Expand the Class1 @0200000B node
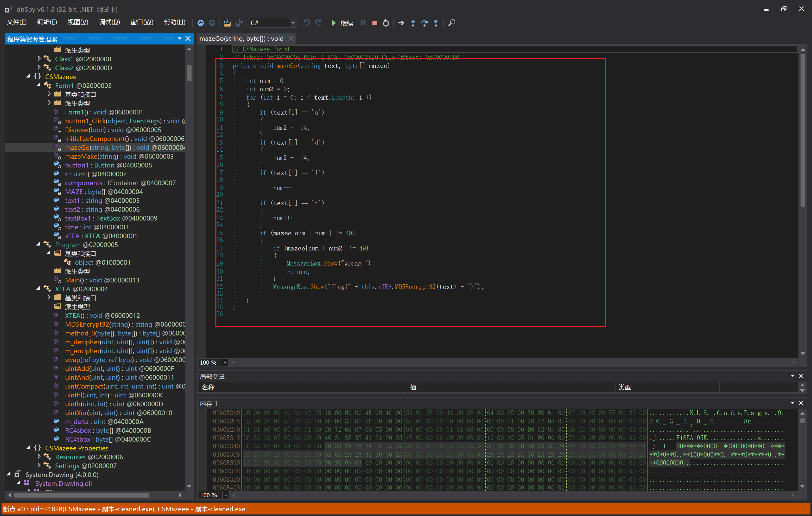This screenshot has height=516, width=812. [39, 59]
